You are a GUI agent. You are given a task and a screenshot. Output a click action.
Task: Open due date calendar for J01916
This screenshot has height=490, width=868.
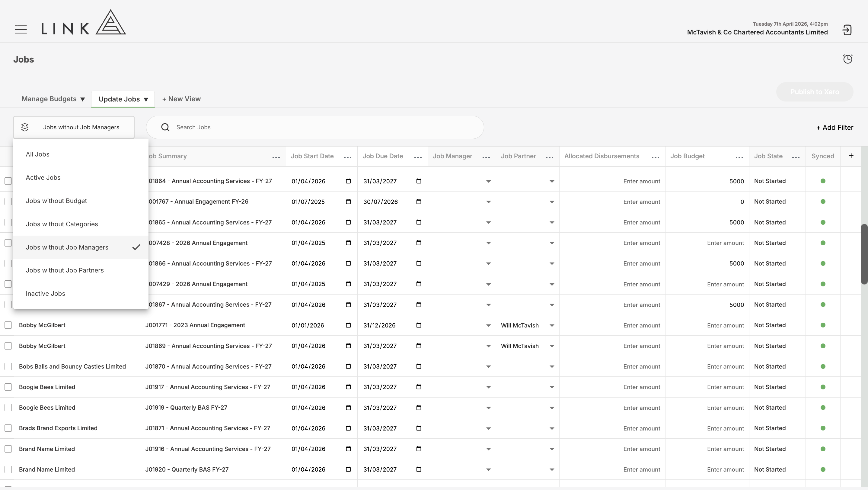point(419,449)
